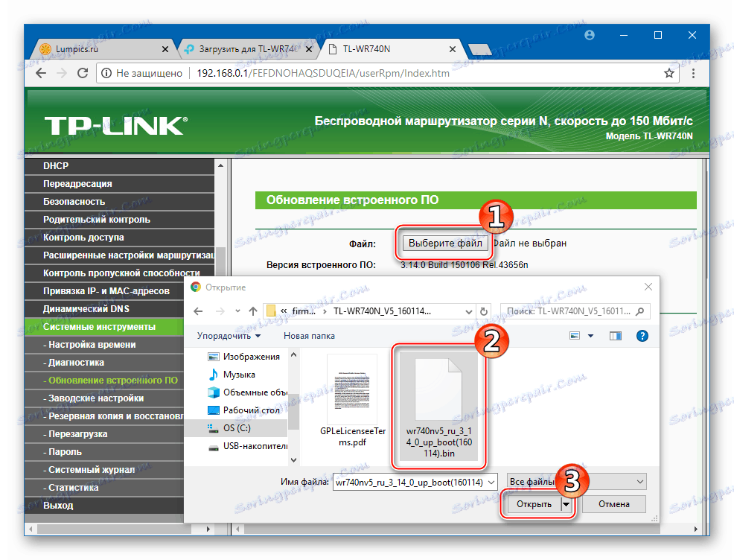Viewport: 734px width, 560px height.
Task: Open the DHCP menu item
Action: point(119,166)
